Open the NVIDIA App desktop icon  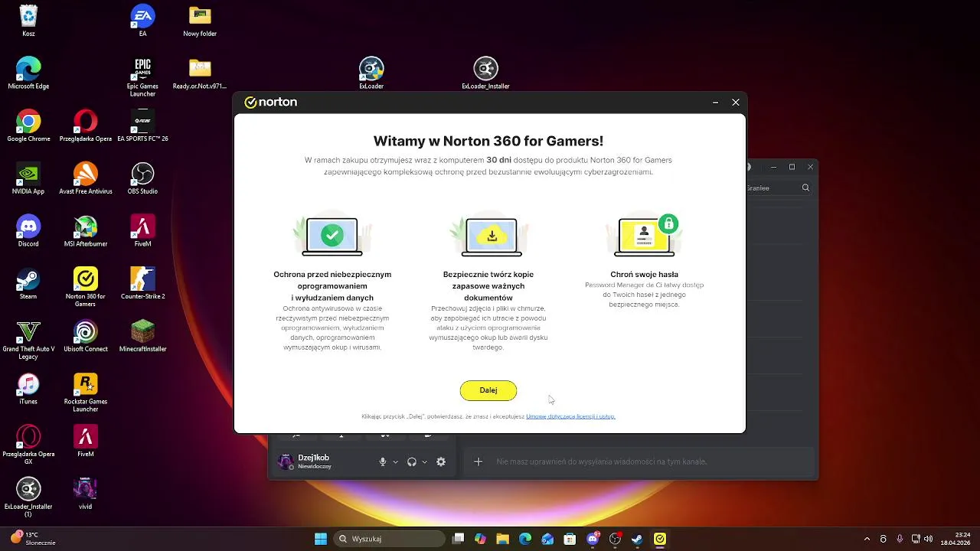click(x=28, y=179)
